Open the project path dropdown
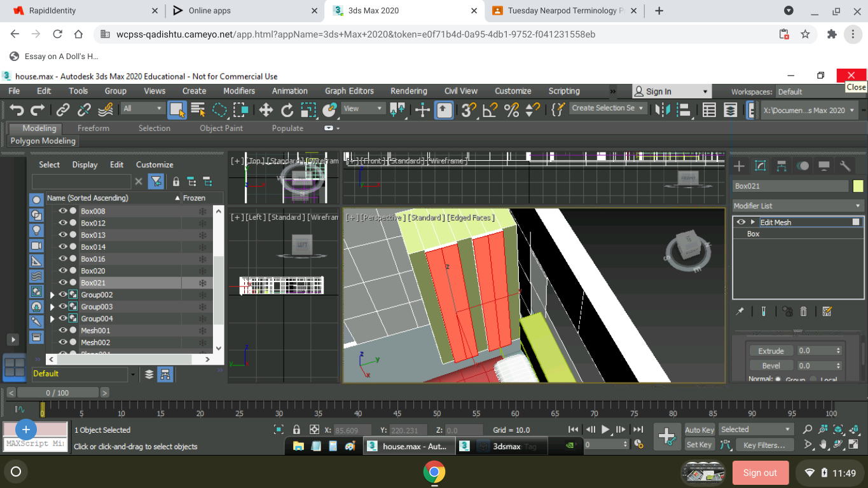The height and width of the screenshot is (488, 868). (x=809, y=111)
